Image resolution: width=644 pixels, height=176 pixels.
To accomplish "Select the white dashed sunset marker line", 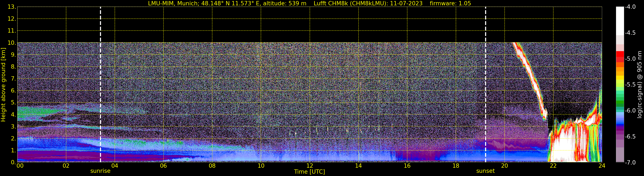I will [486, 85].
